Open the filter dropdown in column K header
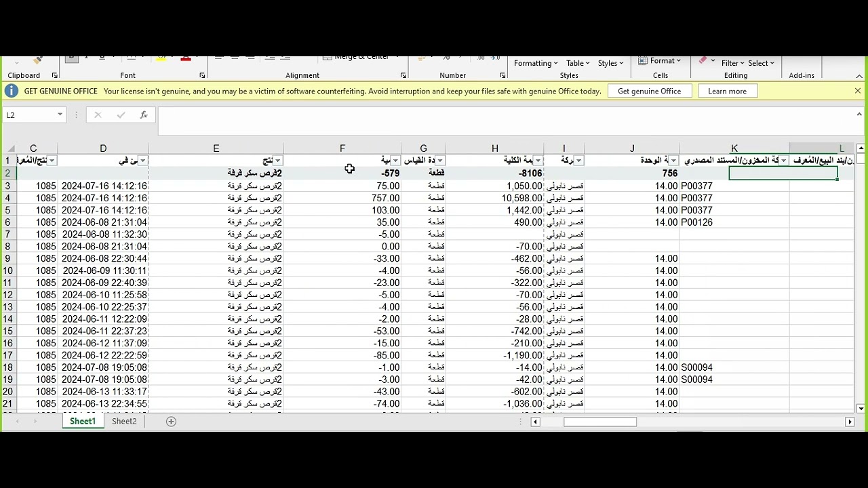Image resolution: width=868 pixels, height=488 pixels. coord(783,161)
